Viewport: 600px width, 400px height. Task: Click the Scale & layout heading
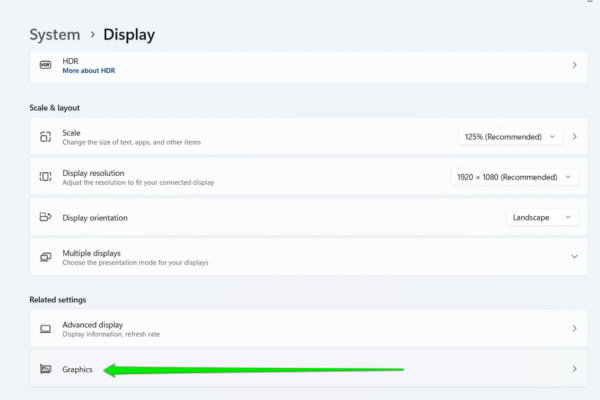(x=54, y=108)
